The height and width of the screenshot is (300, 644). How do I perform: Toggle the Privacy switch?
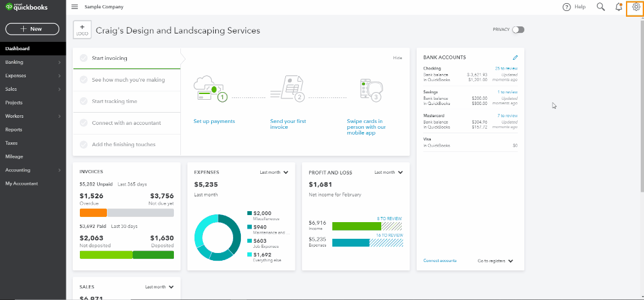tap(518, 30)
